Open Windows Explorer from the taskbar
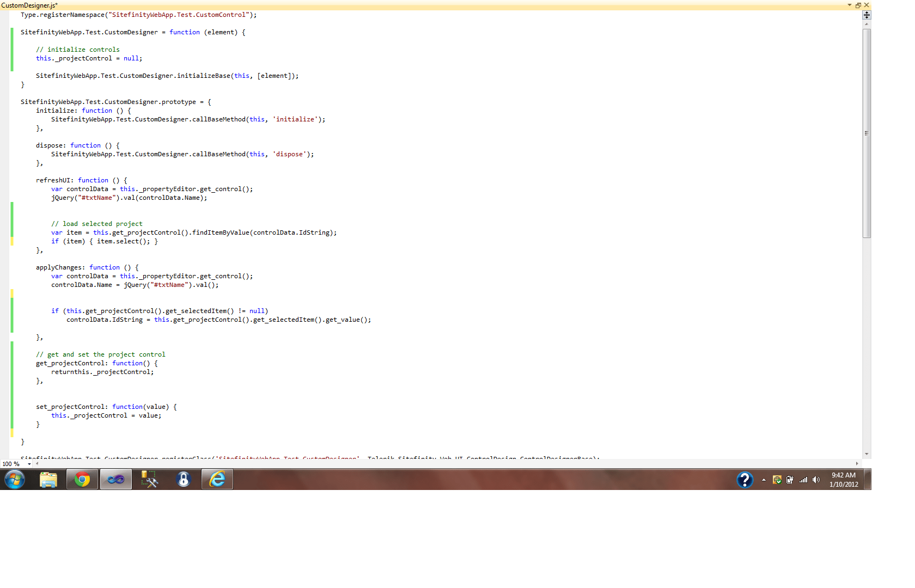Screen dimensions: 915x588 (48, 480)
